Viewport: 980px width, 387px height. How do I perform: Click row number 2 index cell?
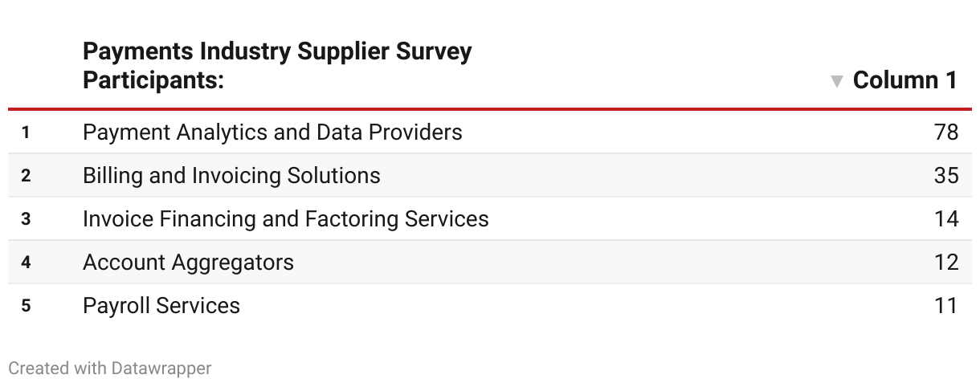coord(26,176)
